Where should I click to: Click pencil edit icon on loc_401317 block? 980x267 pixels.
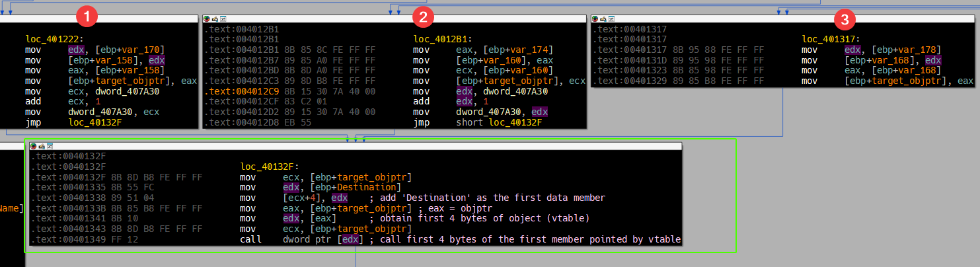click(603, 19)
